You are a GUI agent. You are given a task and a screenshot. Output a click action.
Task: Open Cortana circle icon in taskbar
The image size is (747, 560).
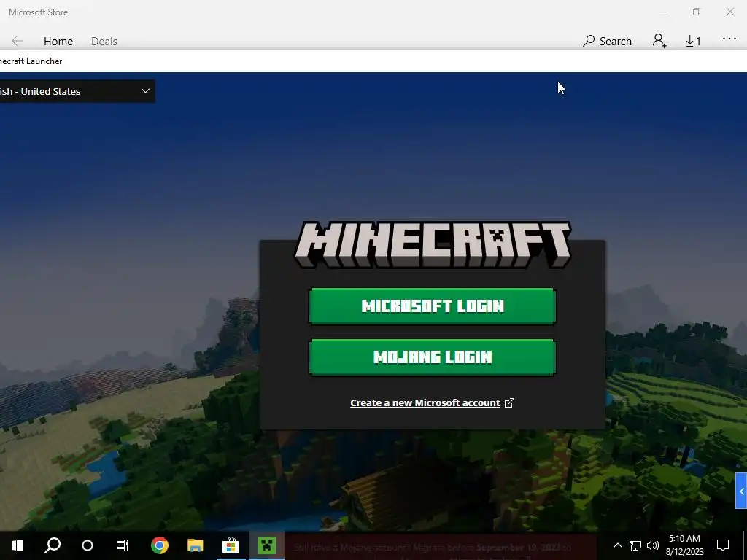coord(88,545)
